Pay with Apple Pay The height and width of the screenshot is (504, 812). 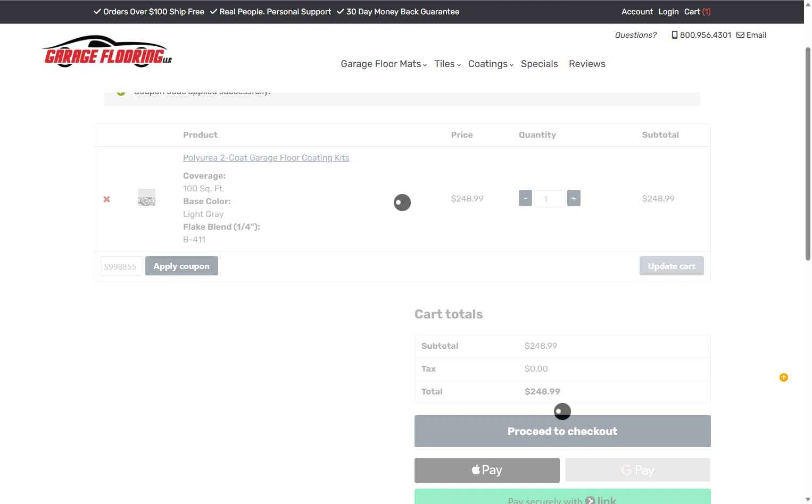[487, 471]
